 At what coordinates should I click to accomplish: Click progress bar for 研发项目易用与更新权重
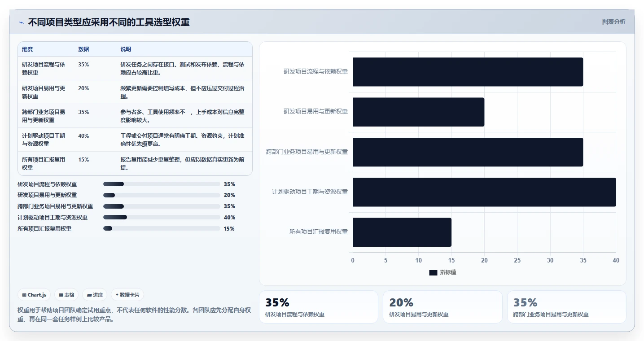(162, 195)
